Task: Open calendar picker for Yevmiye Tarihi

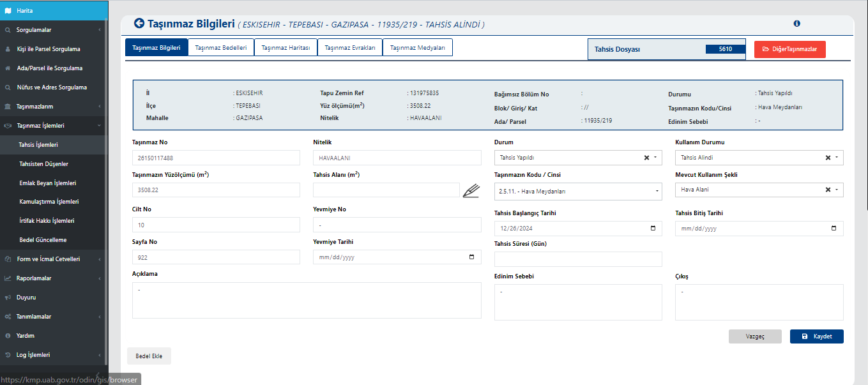Action: (471, 257)
